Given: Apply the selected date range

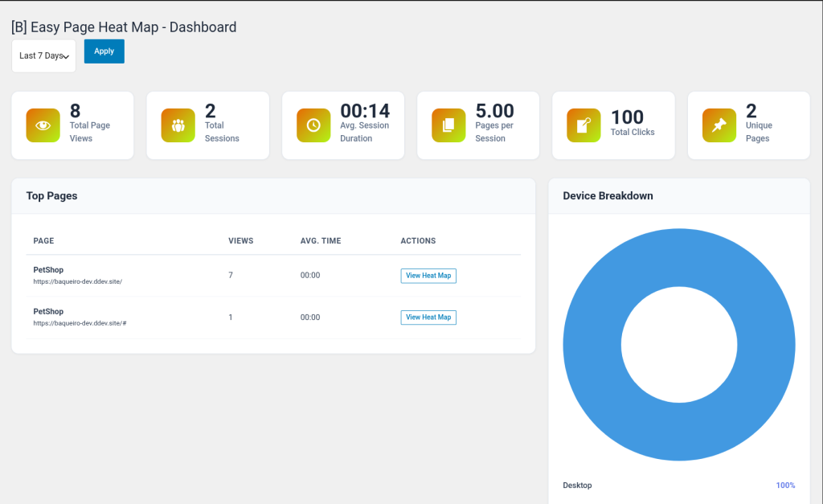Looking at the screenshot, I should click(104, 51).
